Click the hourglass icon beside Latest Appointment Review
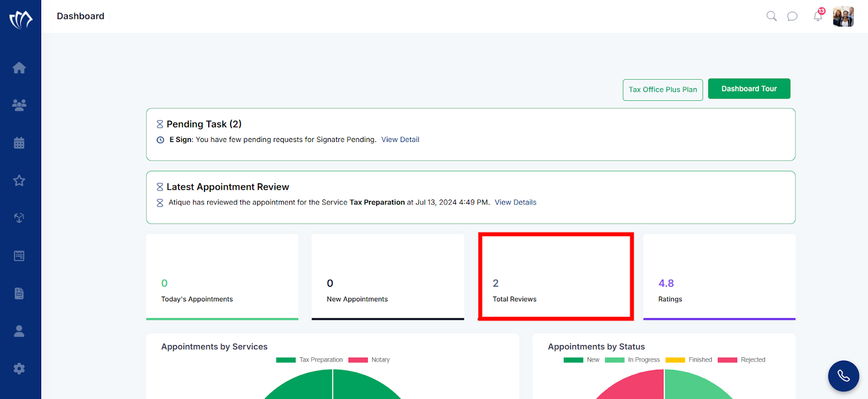This screenshot has width=868, height=399. 160,187
